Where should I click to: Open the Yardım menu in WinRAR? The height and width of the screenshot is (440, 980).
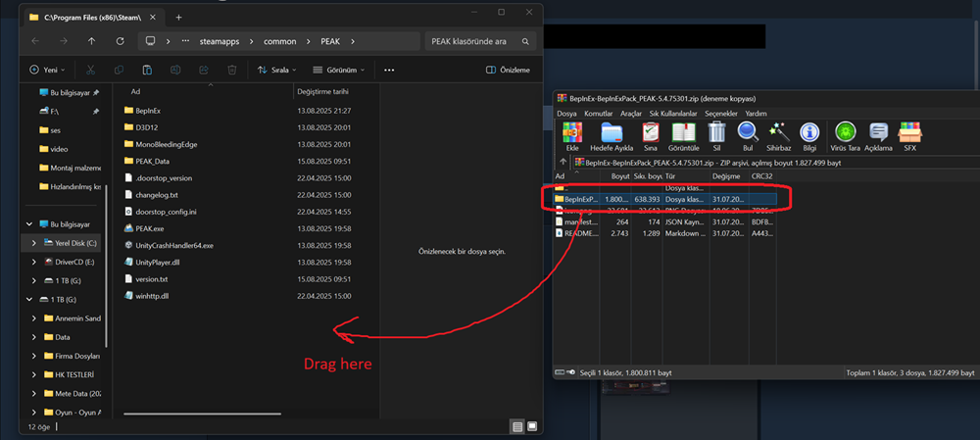coord(757,114)
